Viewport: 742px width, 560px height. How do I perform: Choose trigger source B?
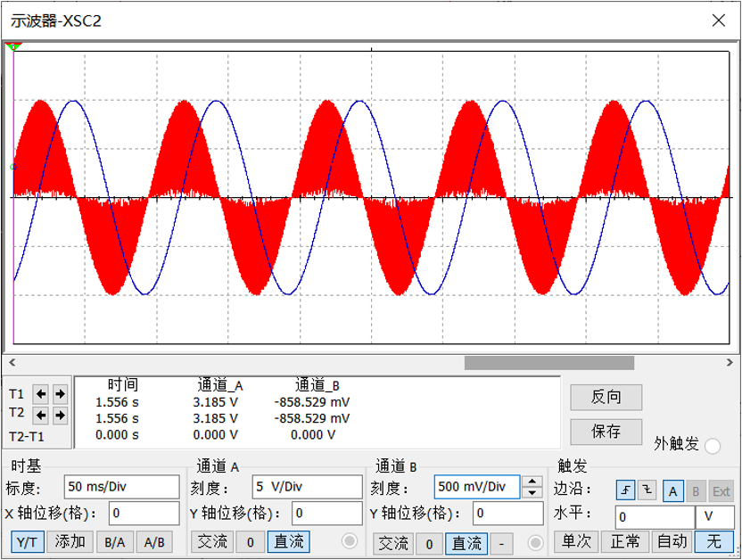pyautogui.click(x=696, y=491)
